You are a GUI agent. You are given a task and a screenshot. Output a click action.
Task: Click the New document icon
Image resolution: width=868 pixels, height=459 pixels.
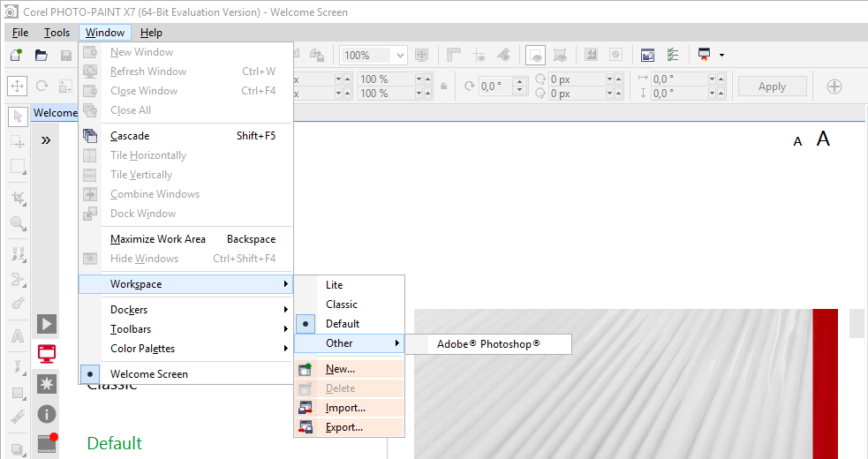pos(17,55)
